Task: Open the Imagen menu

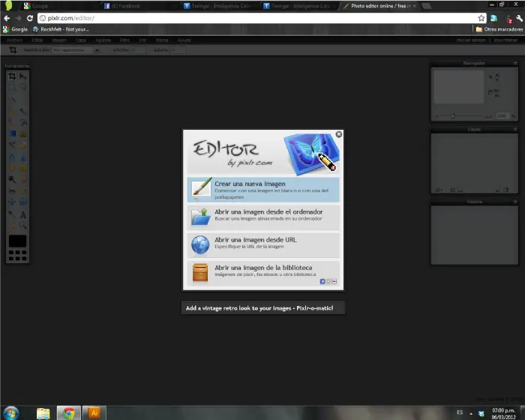Action: [59, 40]
